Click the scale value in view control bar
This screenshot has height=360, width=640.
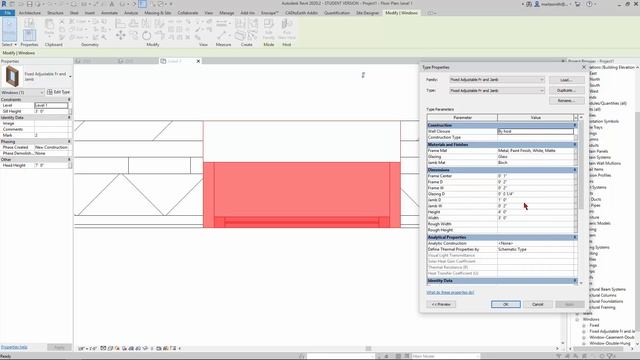pos(87,349)
